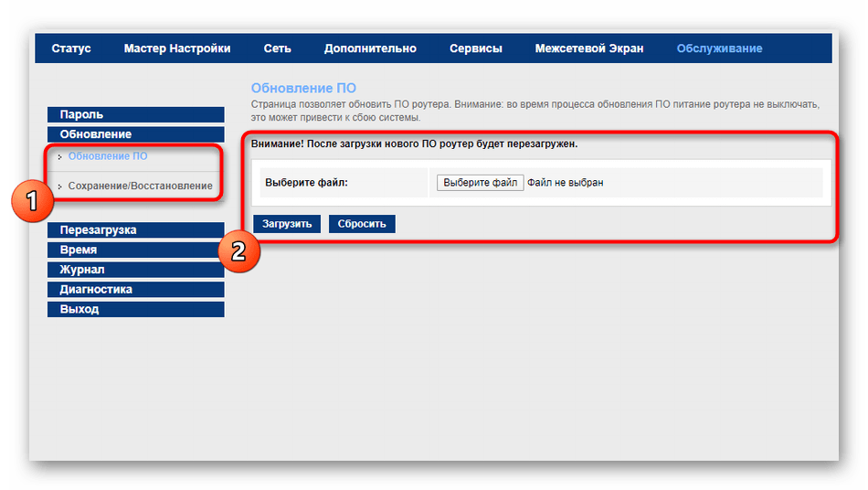Click the Файл не выбран status text
The image size is (868, 490).
(566, 183)
